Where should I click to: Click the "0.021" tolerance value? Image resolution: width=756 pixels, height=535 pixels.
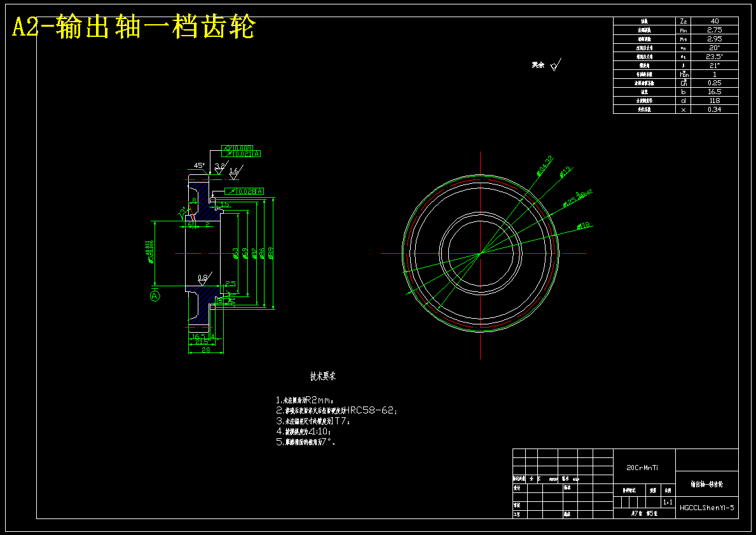[x=243, y=154]
